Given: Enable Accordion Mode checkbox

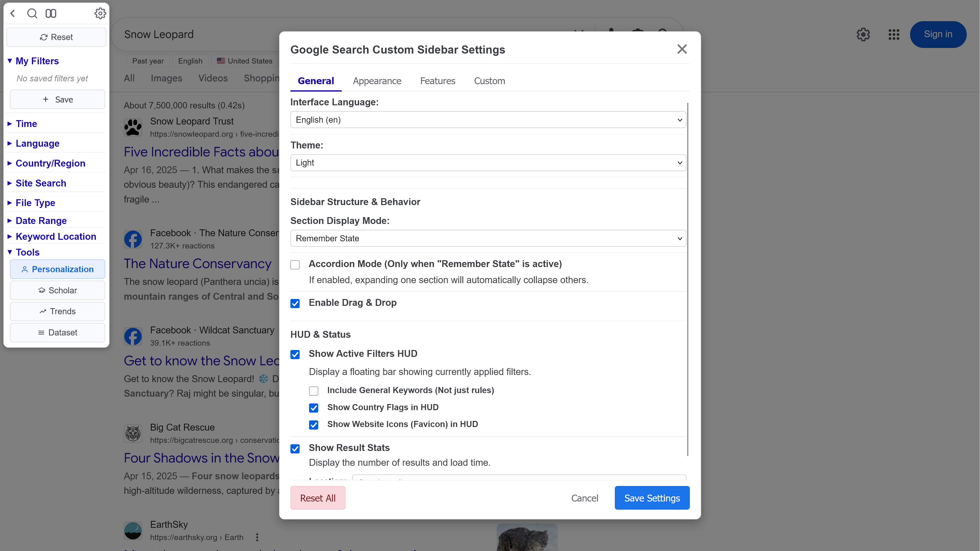Looking at the screenshot, I should pos(295,265).
